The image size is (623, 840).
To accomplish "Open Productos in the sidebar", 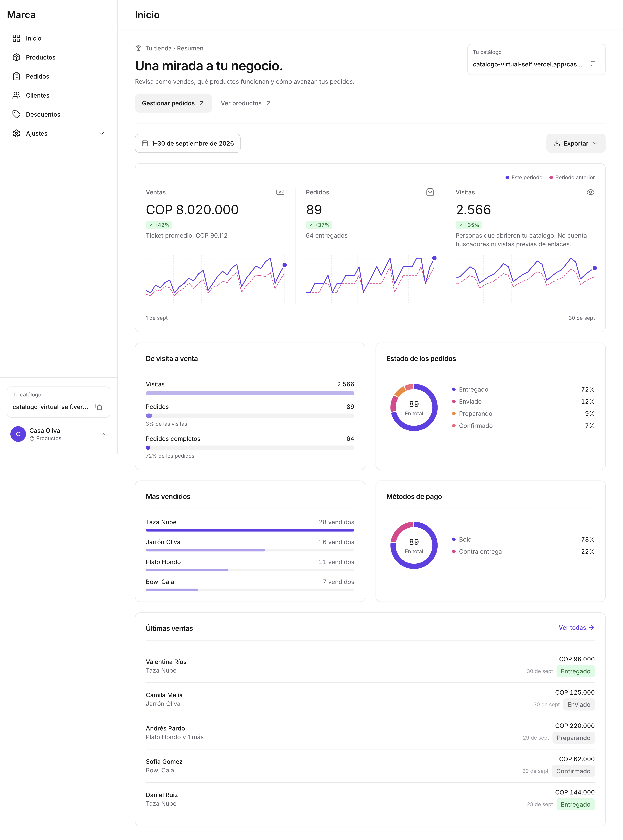I will click(x=58, y=57).
